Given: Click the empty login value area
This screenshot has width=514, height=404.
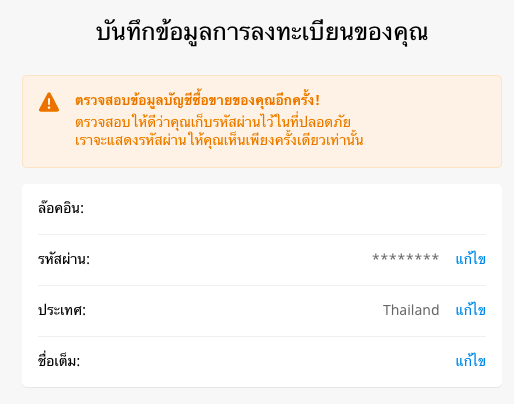Looking at the screenshot, I should (285, 208).
